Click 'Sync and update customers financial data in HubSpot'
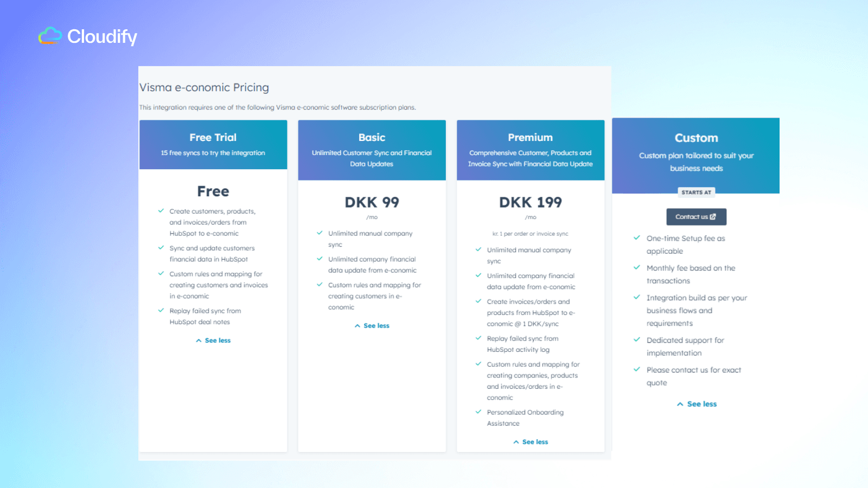Screen dimensions: 868x488 [x=212, y=254]
